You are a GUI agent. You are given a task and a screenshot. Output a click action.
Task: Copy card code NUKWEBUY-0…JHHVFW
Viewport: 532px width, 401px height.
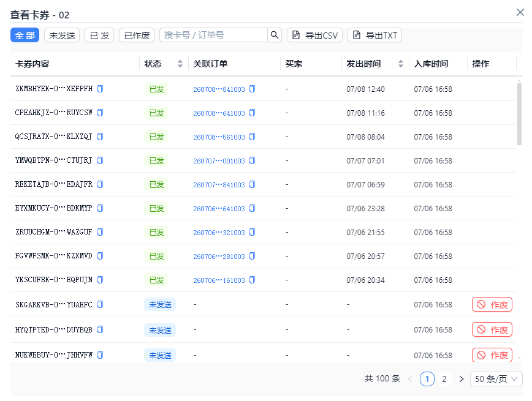point(100,355)
